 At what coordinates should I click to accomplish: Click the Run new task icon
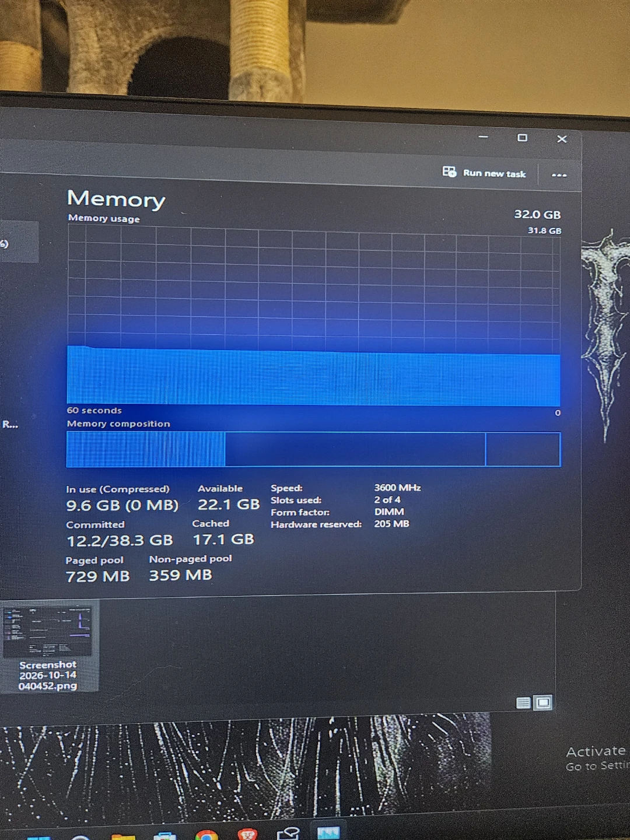coord(449,171)
